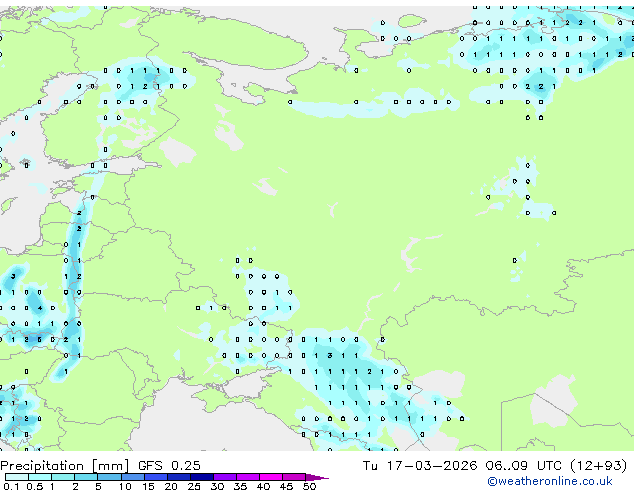Select the 45–50 mm legend color swatch
This screenshot has width=634, height=490.
[294, 477]
